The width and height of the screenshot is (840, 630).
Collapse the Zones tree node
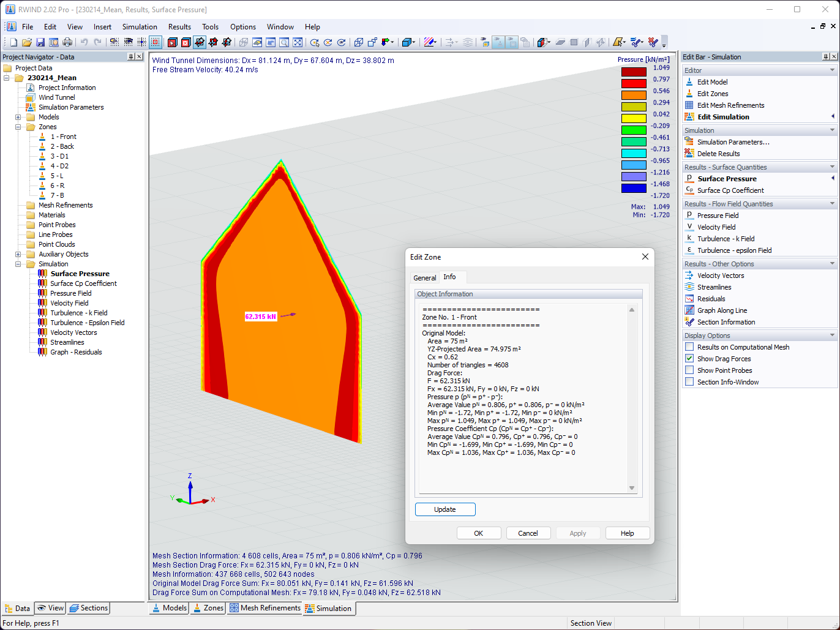click(18, 127)
